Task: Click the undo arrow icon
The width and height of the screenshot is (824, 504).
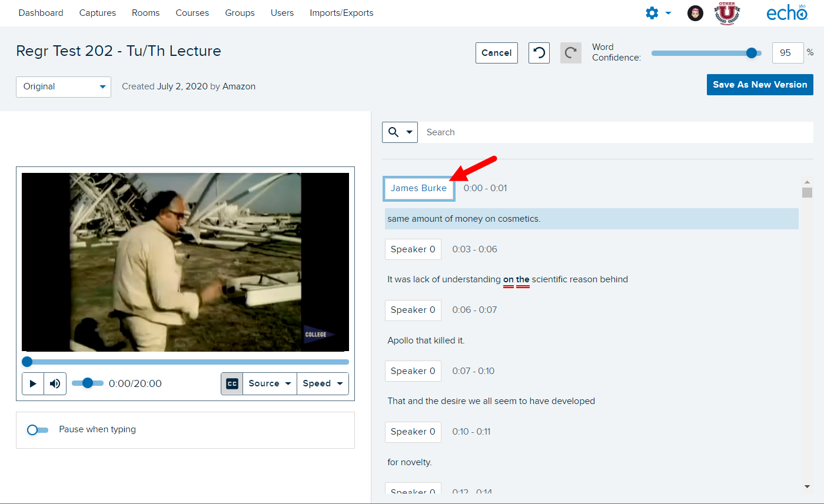Action: [x=539, y=53]
